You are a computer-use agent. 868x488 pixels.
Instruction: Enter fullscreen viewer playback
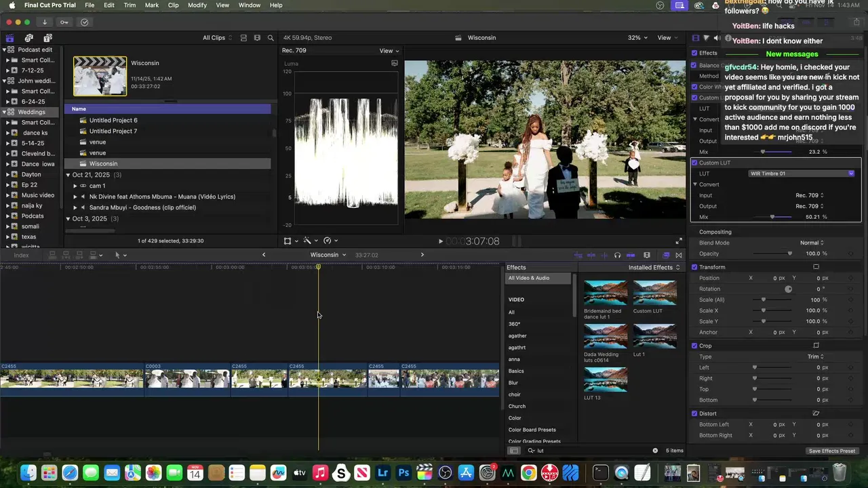point(679,241)
